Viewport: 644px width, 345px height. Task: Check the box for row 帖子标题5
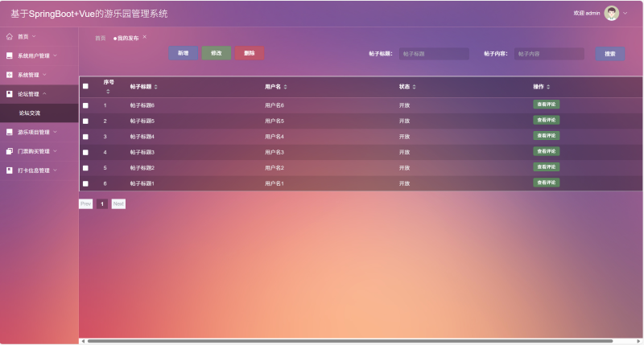click(85, 121)
